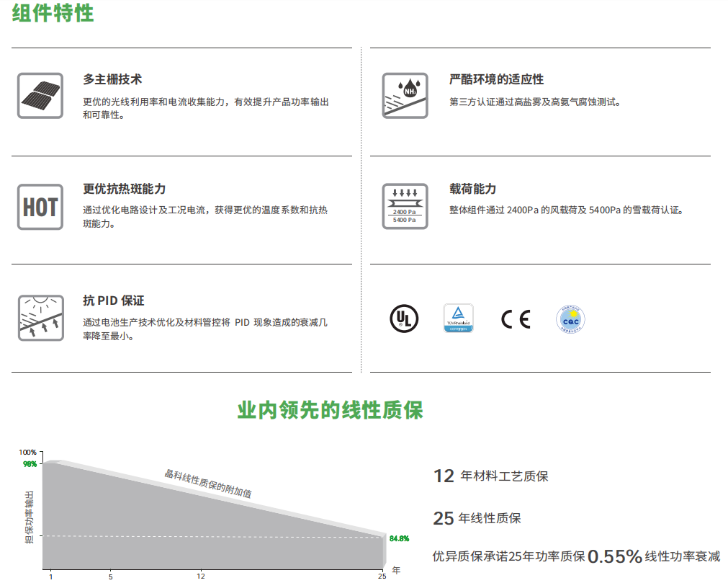728x583 pixels.
Task: Click year 1 on the chart axis
Action: tap(50, 577)
